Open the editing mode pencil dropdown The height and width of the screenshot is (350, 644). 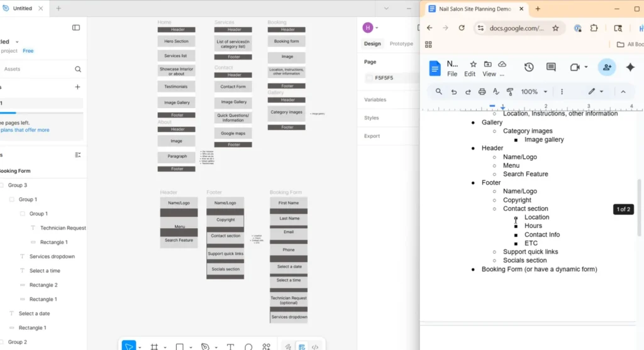[595, 92]
